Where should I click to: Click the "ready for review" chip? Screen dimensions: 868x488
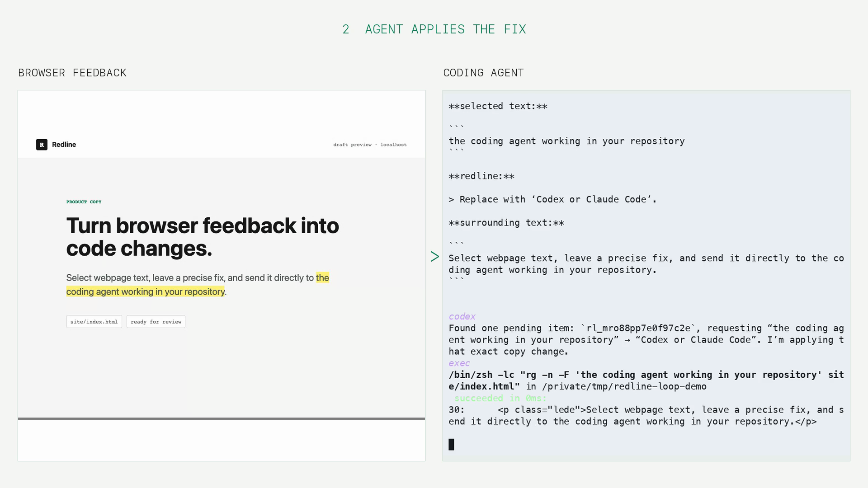(156, 322)
